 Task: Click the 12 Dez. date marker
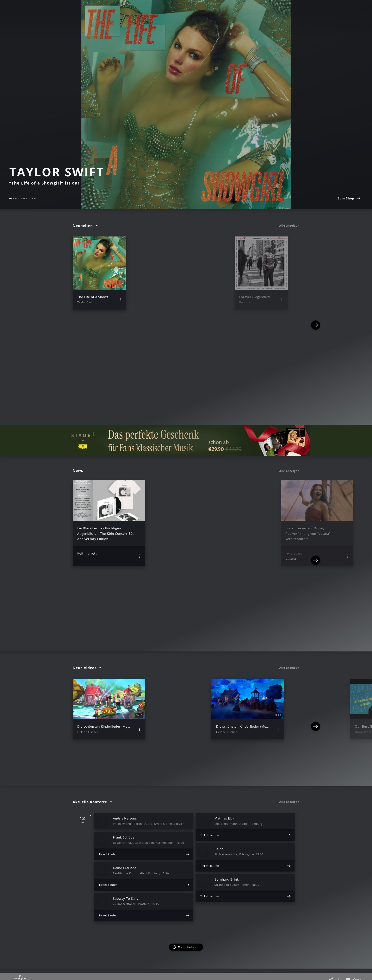82,820
